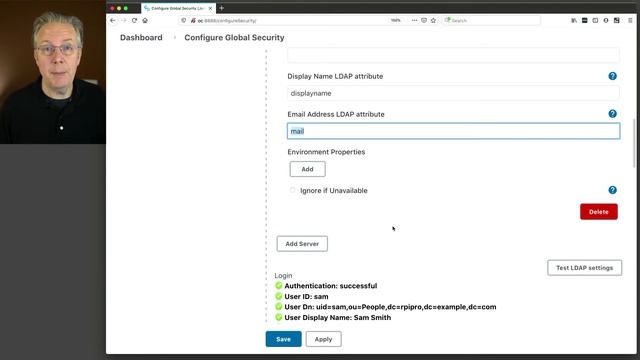Toggle the Ignore if Unavailable checkbox
Viewport: 640px width, 360px height.
click(292, 190)
